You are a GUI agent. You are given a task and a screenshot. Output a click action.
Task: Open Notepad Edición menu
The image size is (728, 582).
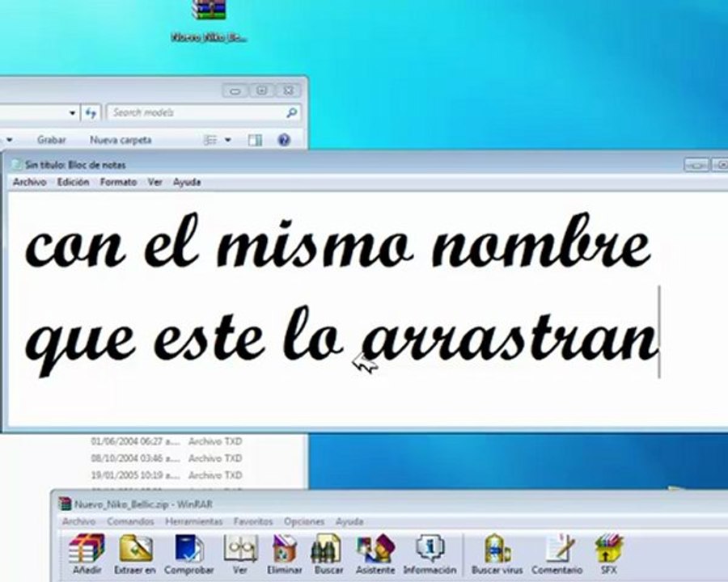tap(73, 182)
